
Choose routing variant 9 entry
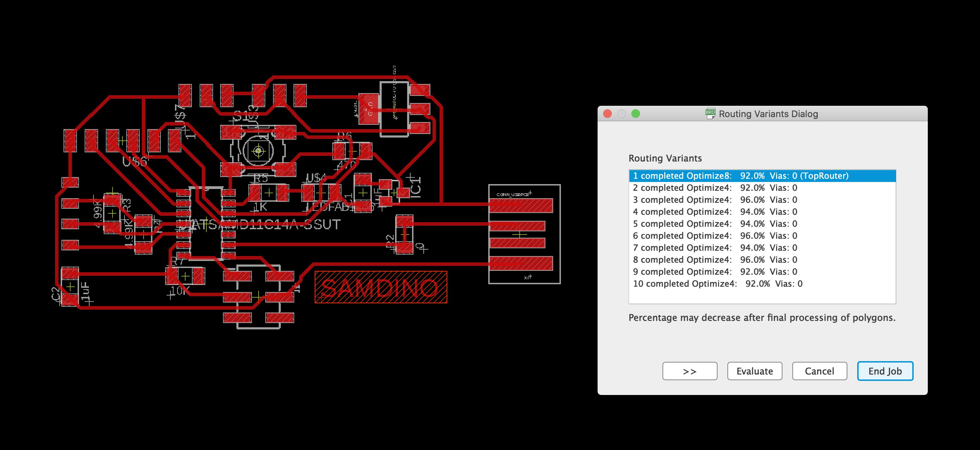click(x=714, y=272)
